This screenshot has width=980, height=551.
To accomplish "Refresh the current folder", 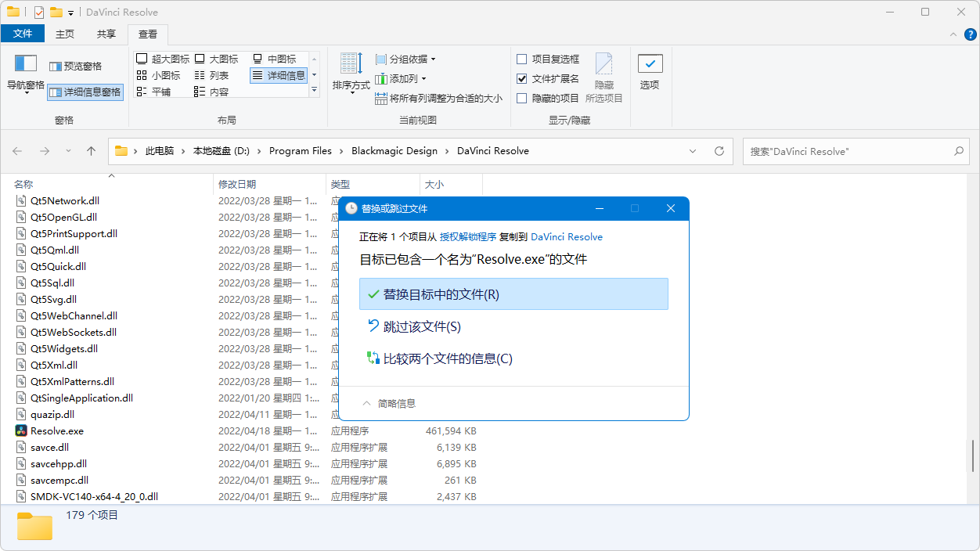I will tap(719, 151).
